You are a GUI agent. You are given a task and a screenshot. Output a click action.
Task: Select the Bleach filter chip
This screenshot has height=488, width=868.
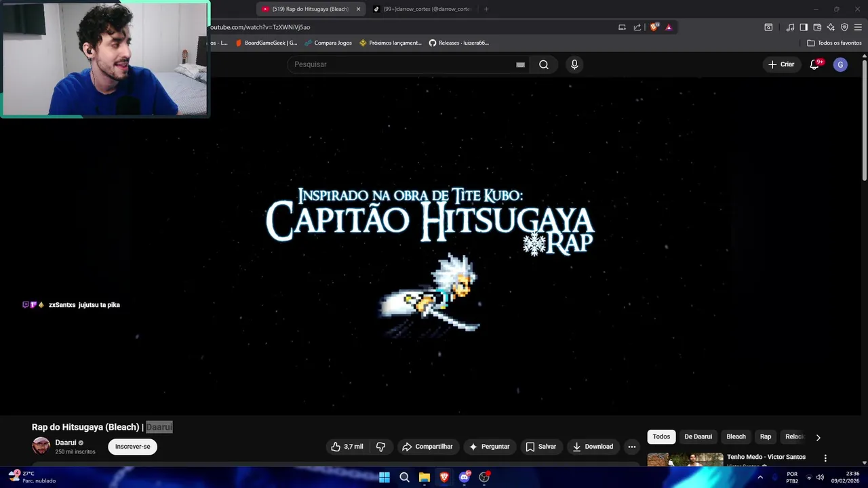click(x=736, y=437)
